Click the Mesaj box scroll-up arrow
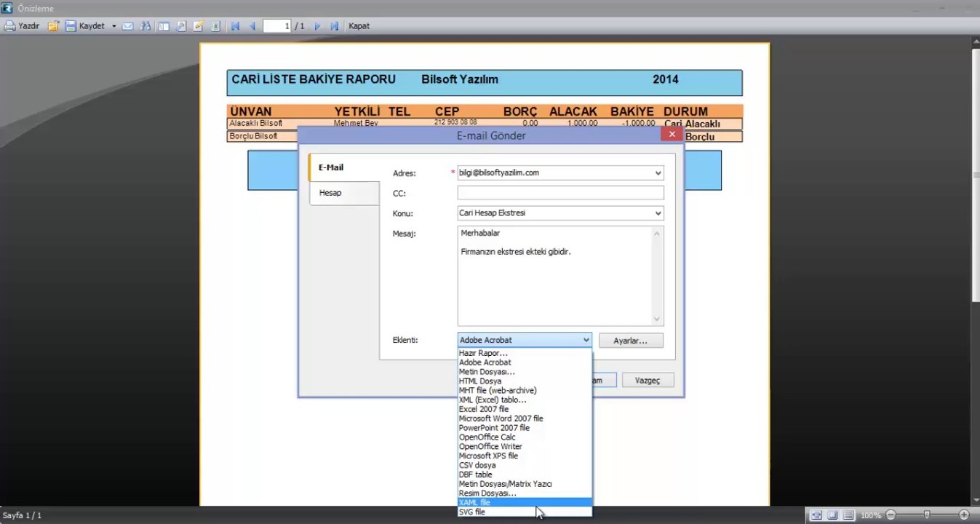The width and height of the screenshot is (980, 524). [x=657, y=233]
